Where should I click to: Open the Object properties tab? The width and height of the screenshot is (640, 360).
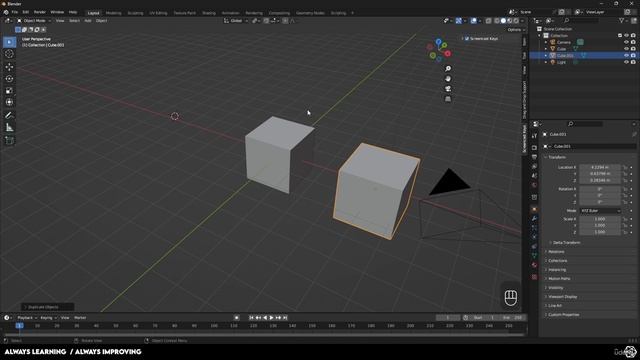pyautogui.click(x=534, y=209)
